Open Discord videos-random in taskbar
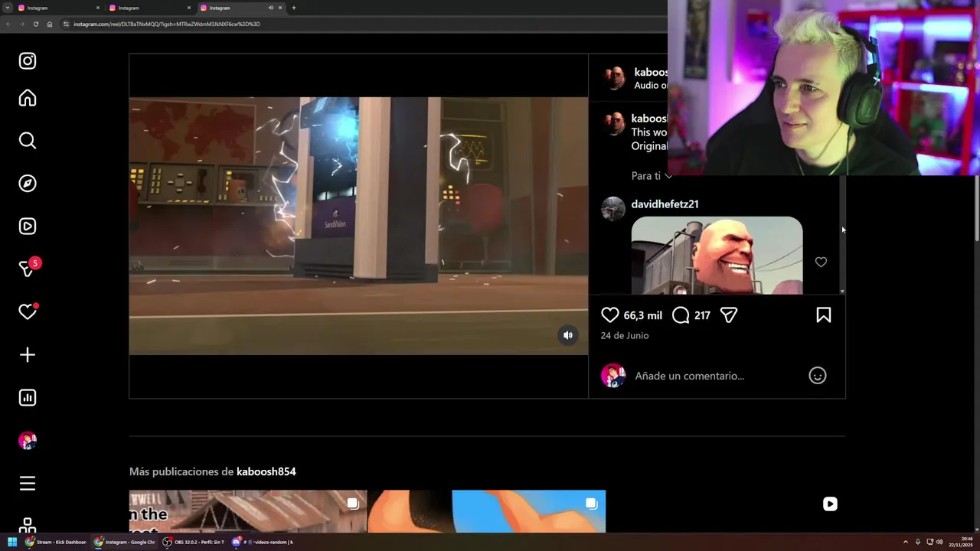 (263, 542)
